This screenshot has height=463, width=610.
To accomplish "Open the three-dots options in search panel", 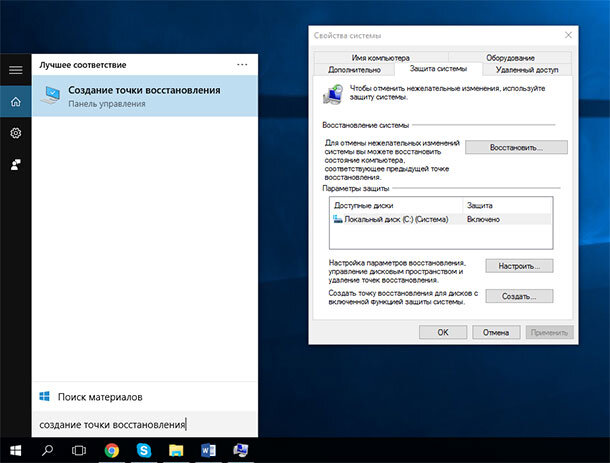I will pyautogui.click(x=242, y=65).
